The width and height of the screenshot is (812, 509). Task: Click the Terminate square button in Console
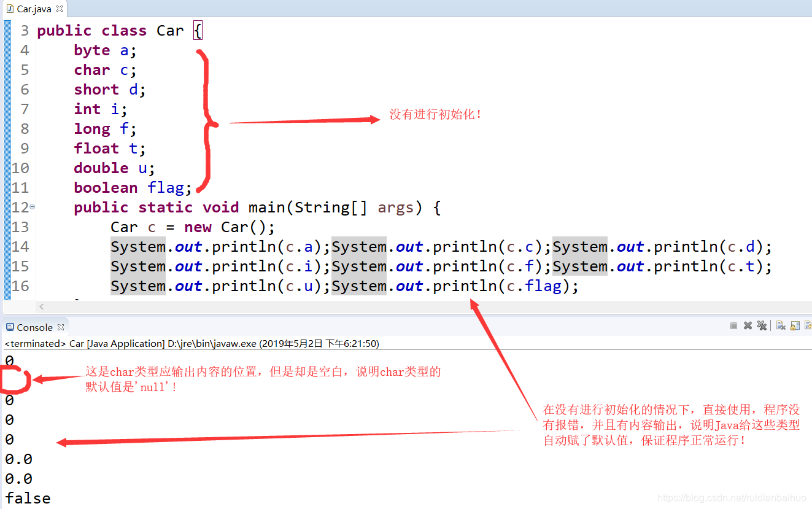[x=733, y=326]
